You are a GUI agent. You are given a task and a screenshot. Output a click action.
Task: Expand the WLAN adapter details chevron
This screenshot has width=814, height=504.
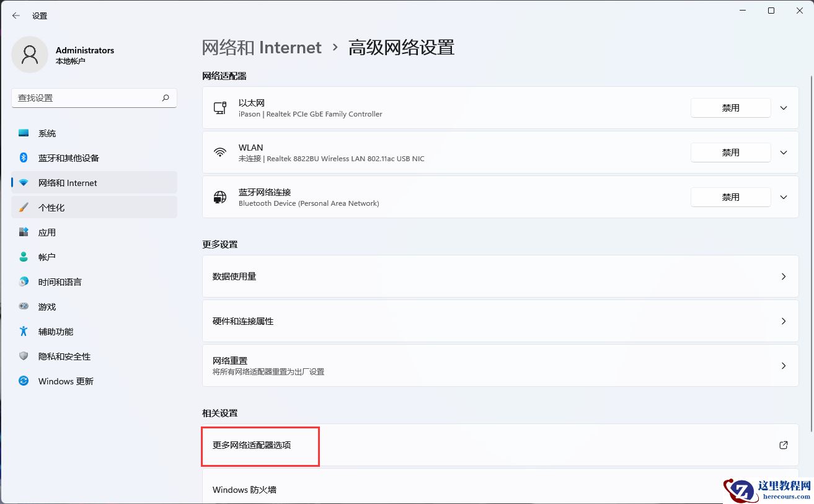coord(783,152)
